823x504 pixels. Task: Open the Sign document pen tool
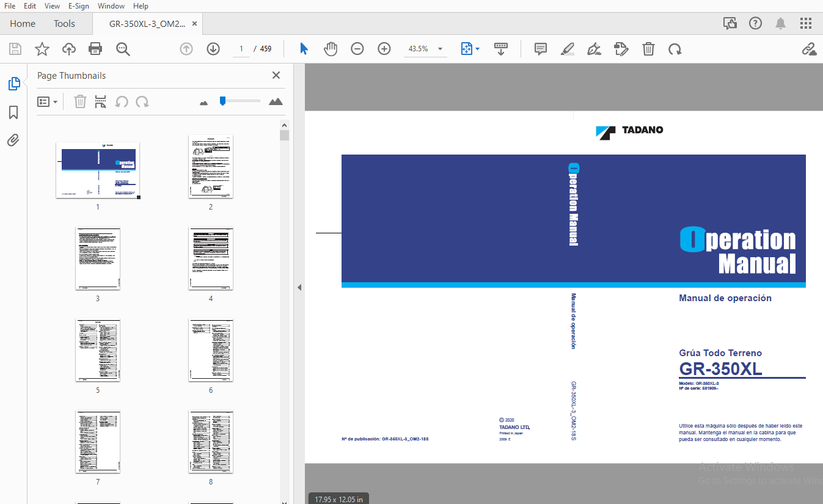point(594,49)
